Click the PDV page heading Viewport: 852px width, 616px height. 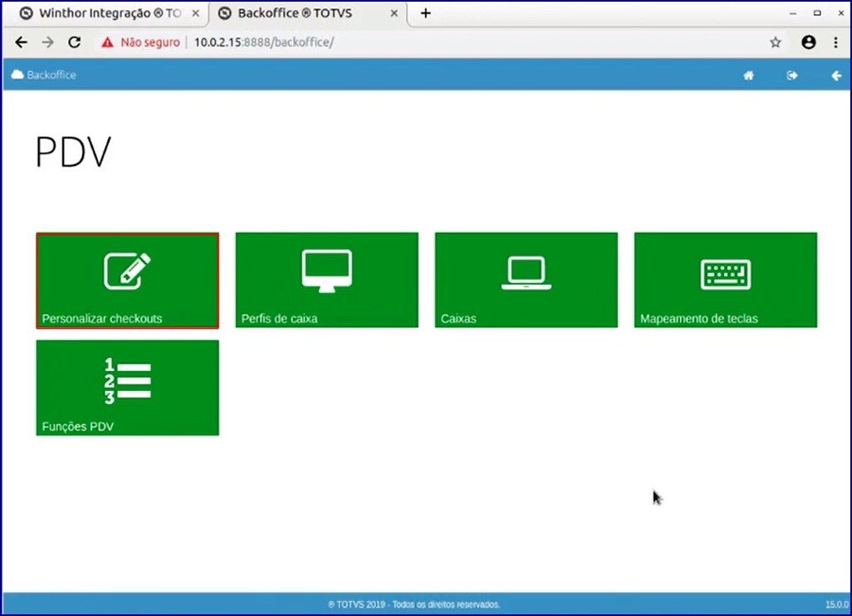73,153
